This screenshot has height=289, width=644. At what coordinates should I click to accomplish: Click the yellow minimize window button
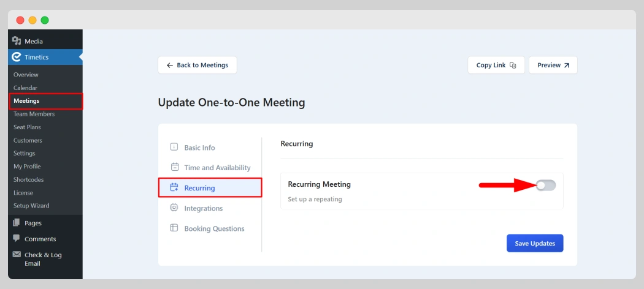(33, 20)
